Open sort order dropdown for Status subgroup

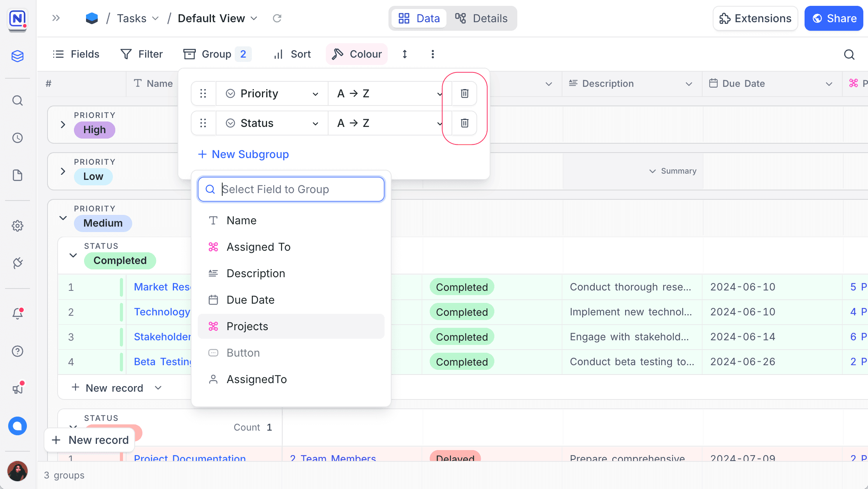389,123
